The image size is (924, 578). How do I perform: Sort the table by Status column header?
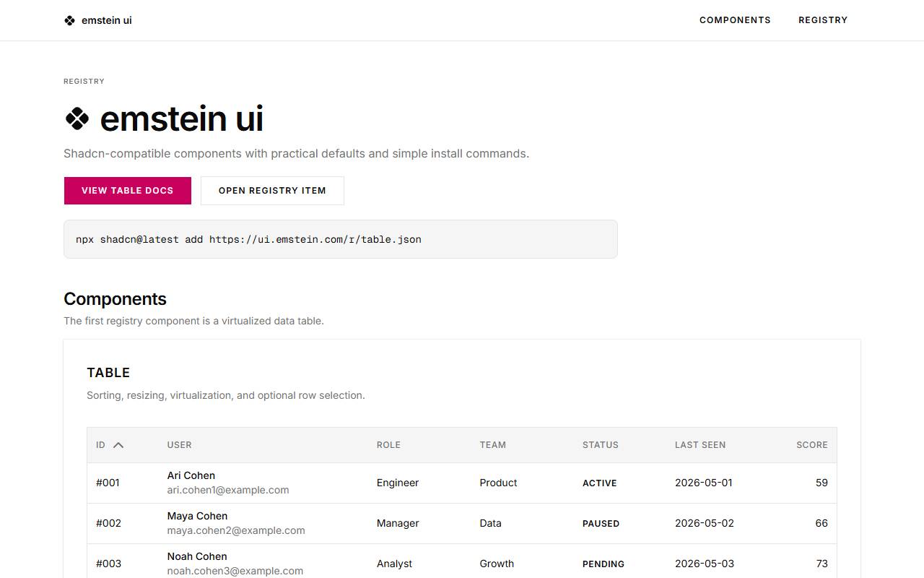[601, 445]
